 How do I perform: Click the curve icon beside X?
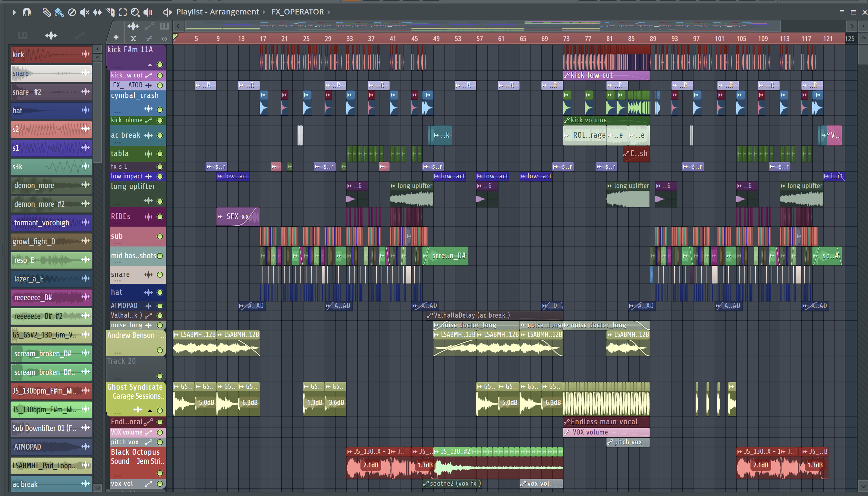149,39
